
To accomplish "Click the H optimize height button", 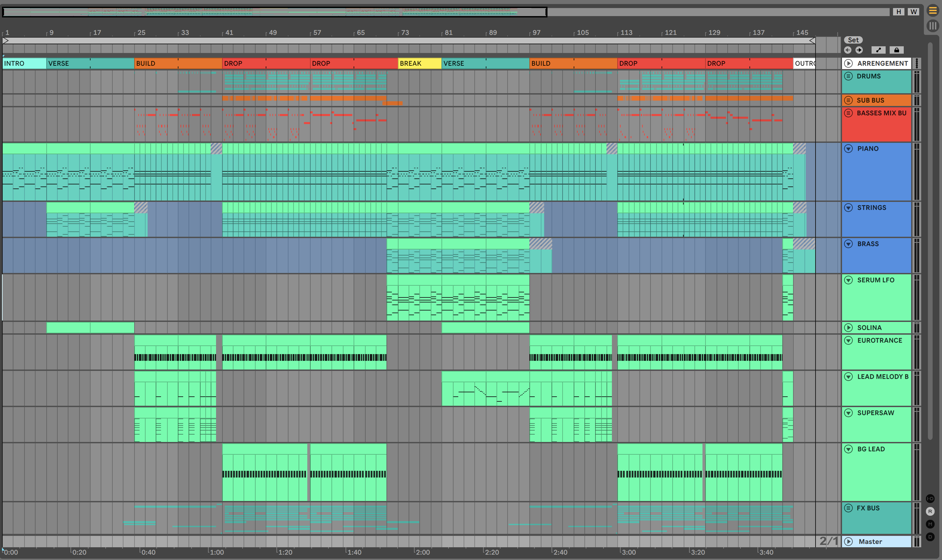I will click(x=899, y=12).
